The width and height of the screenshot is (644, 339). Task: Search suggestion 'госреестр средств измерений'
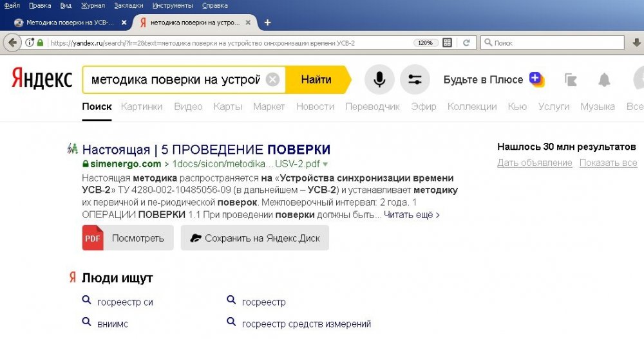click(x=307, y=324)
